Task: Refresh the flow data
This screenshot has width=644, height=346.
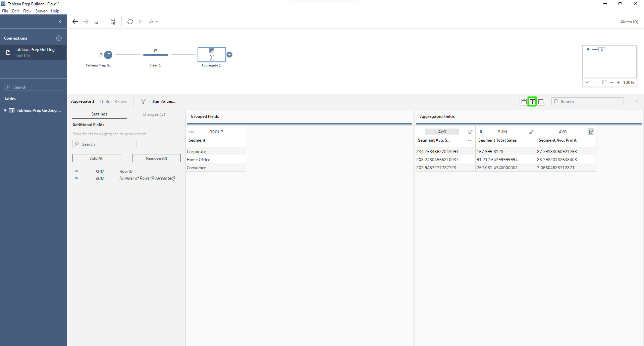Action: click(130, 21)
